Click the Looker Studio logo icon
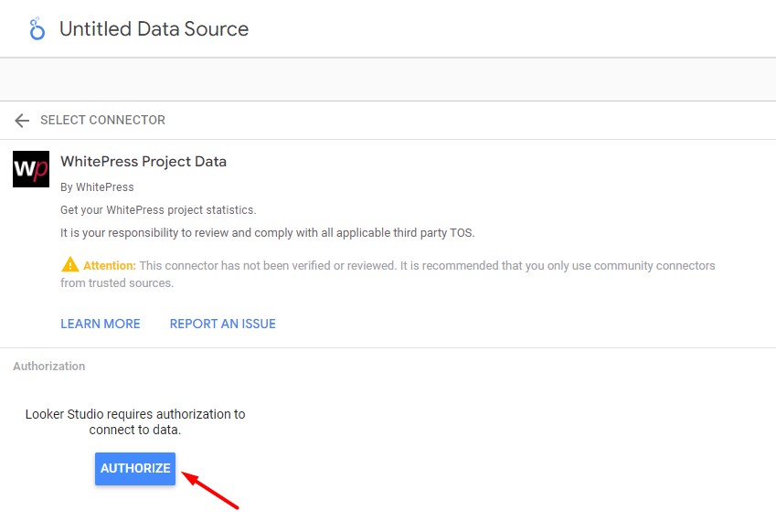The image size is (776, 532). coord(37,28)
